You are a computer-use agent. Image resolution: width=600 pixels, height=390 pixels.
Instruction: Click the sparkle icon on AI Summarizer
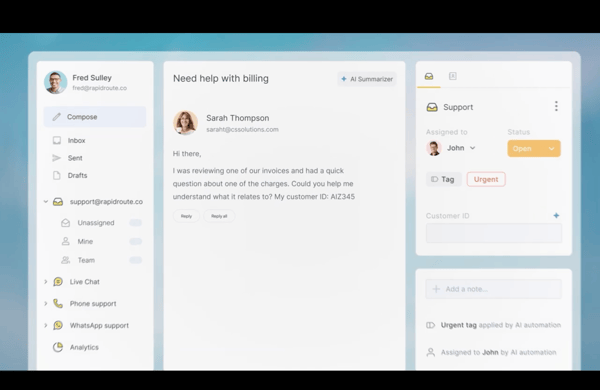coord(344,79)
